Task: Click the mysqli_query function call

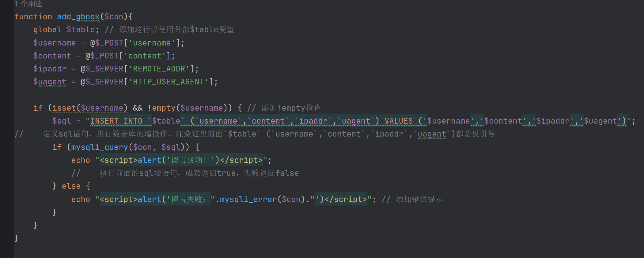Action: tap(99, 147)
